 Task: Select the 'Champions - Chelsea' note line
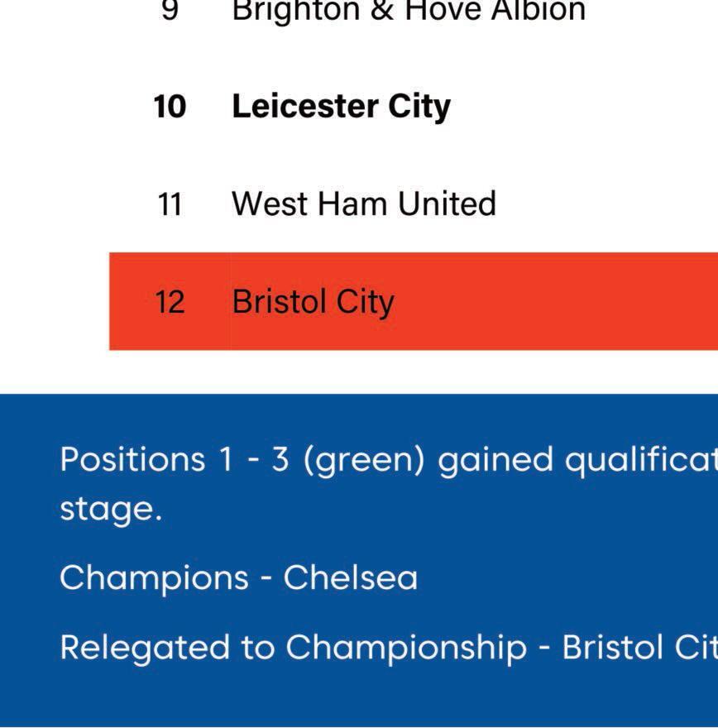coord(238,578)
